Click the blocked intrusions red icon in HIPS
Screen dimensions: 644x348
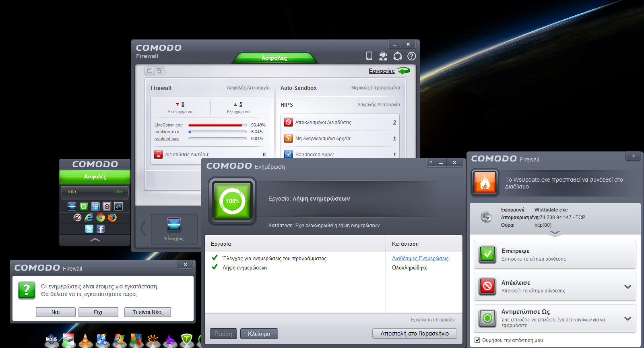(288, 122)
